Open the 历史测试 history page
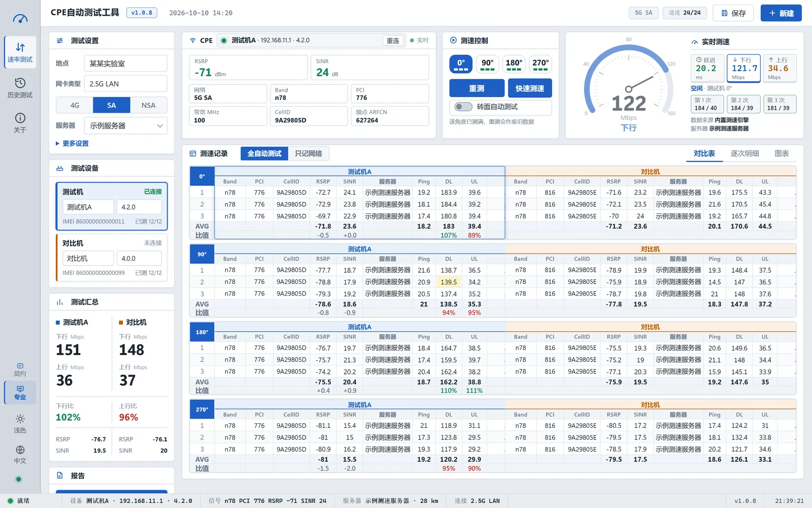Image resolution: width=812 pixels, height=508 pixels. pyautogui.click(x=20, y=88)
